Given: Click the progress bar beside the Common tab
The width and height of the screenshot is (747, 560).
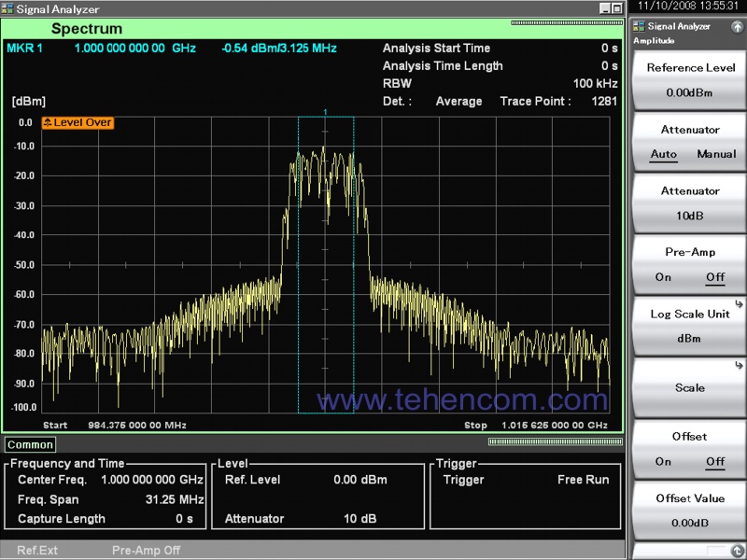Looking at the screenshot, I should 555,441.
